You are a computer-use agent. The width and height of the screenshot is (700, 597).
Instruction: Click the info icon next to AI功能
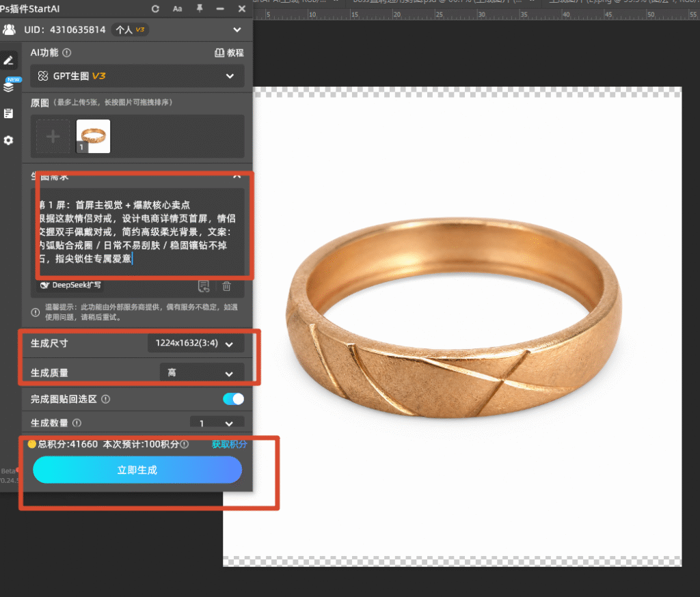[67, 53]
